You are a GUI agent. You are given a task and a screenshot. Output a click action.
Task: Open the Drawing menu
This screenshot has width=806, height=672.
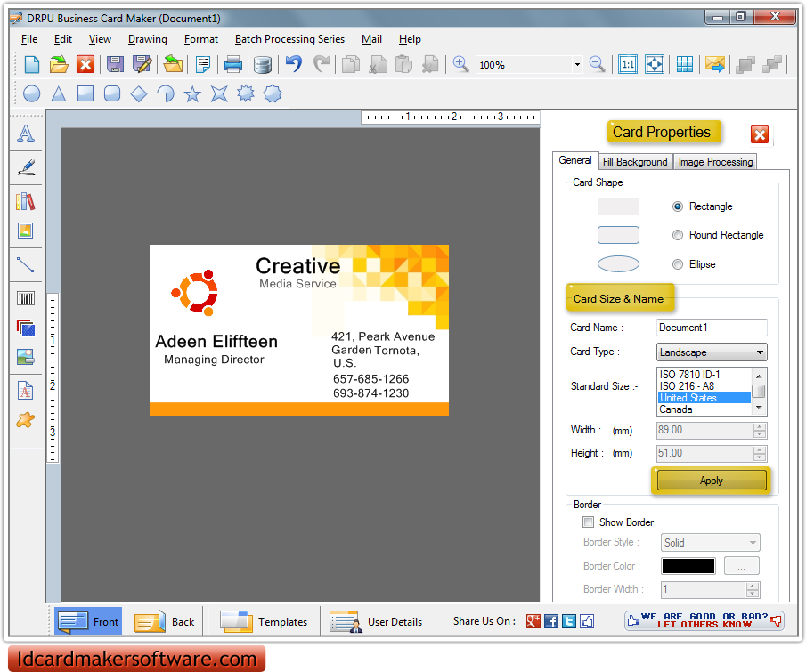[x=148, y=39]
